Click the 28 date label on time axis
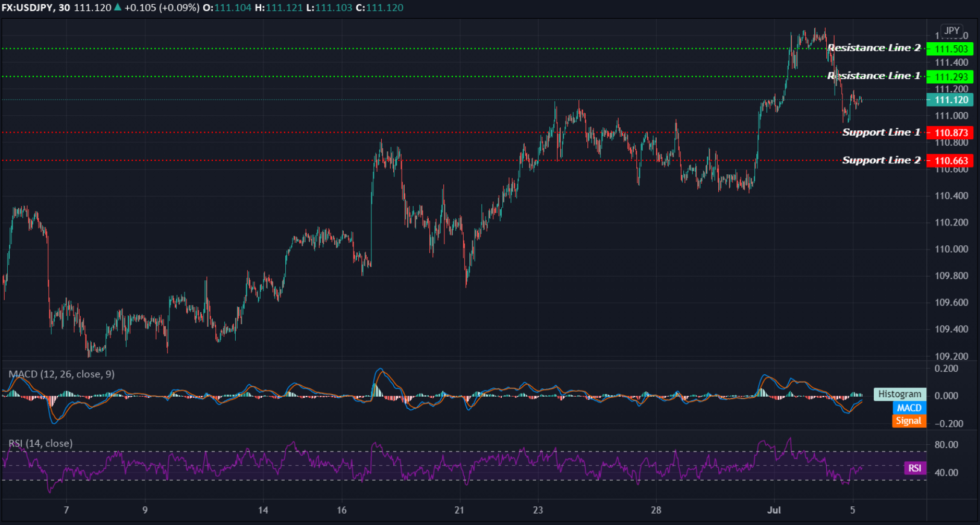The height and width of the screenshot is (525, 980). coord(656,510)
